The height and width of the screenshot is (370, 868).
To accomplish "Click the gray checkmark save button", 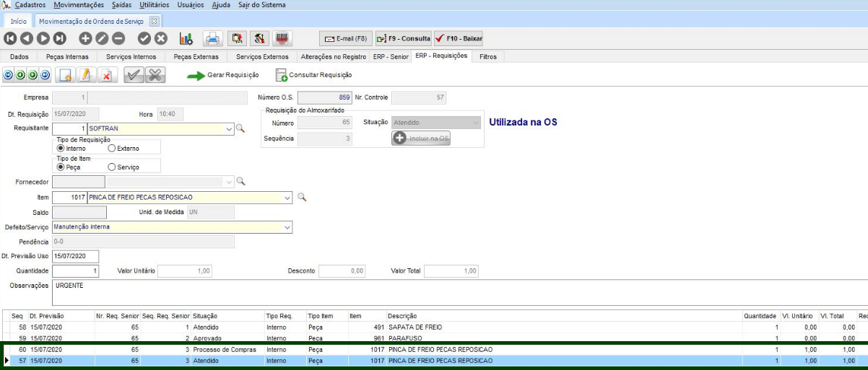I will pyautogui.click(x=134, y=74).
